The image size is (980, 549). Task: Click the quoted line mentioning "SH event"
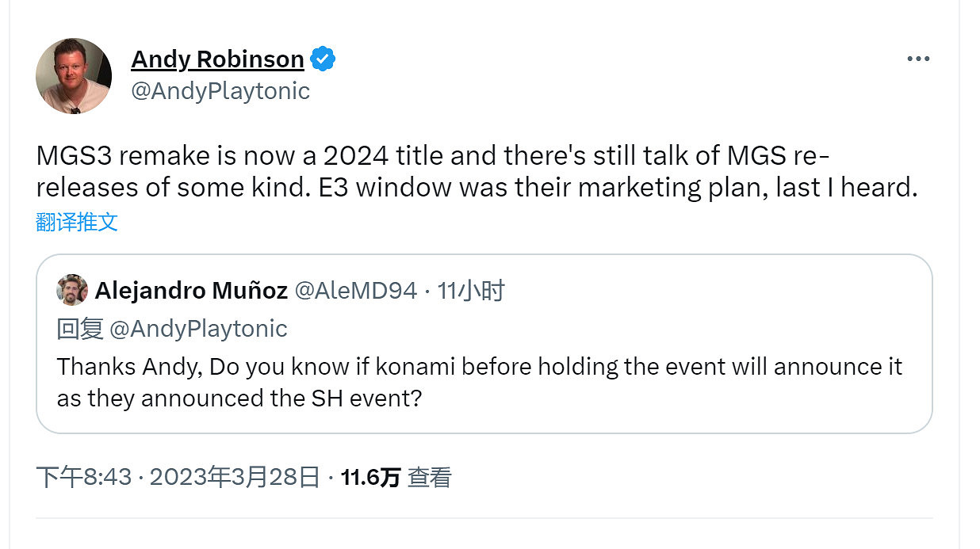point(239,397)
